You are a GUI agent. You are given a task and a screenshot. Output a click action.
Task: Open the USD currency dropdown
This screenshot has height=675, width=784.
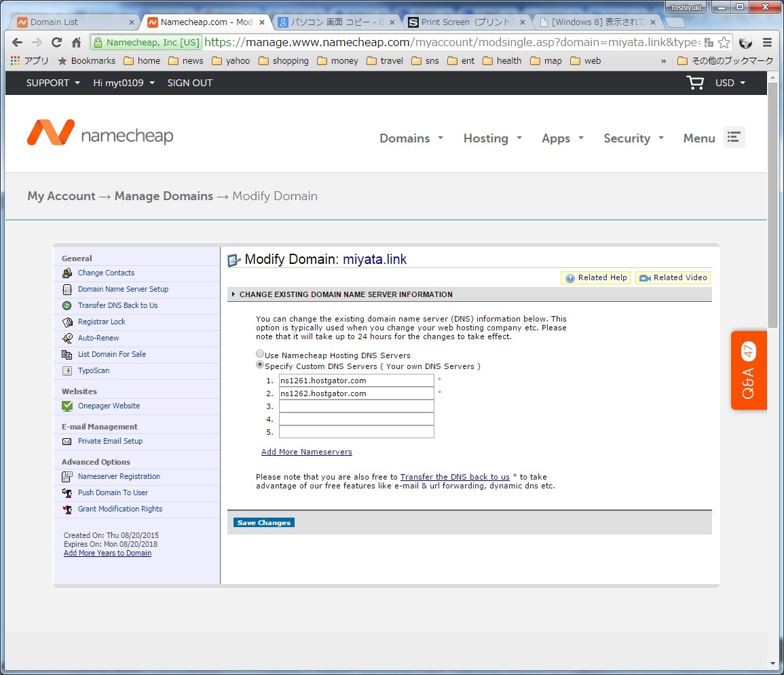coord(730,83)
